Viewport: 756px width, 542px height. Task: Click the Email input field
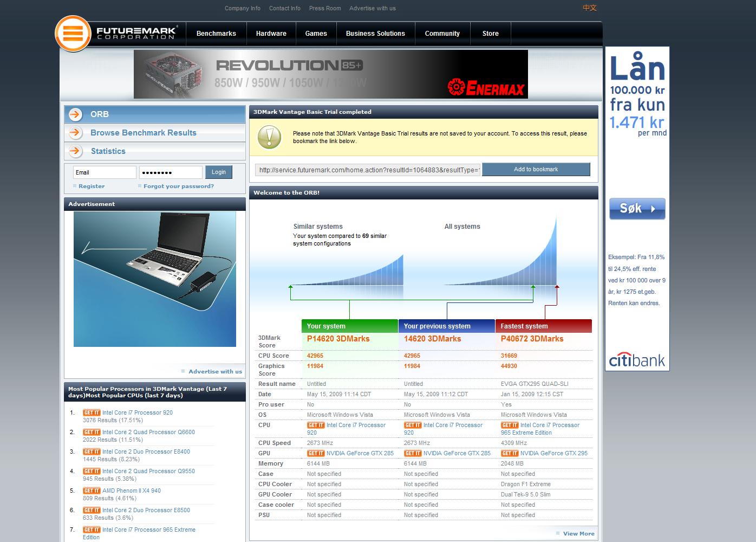pyautogui.click(x=105, y=172)
